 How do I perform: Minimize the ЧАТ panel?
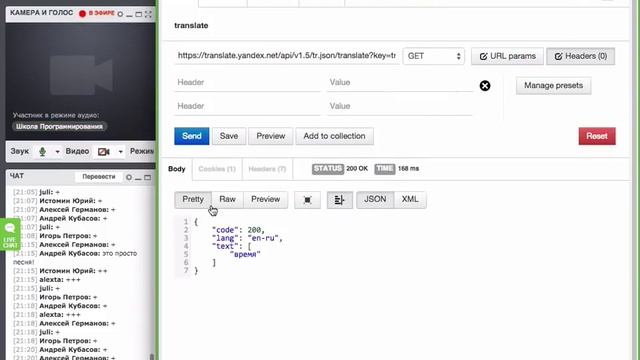coord(138,178)
